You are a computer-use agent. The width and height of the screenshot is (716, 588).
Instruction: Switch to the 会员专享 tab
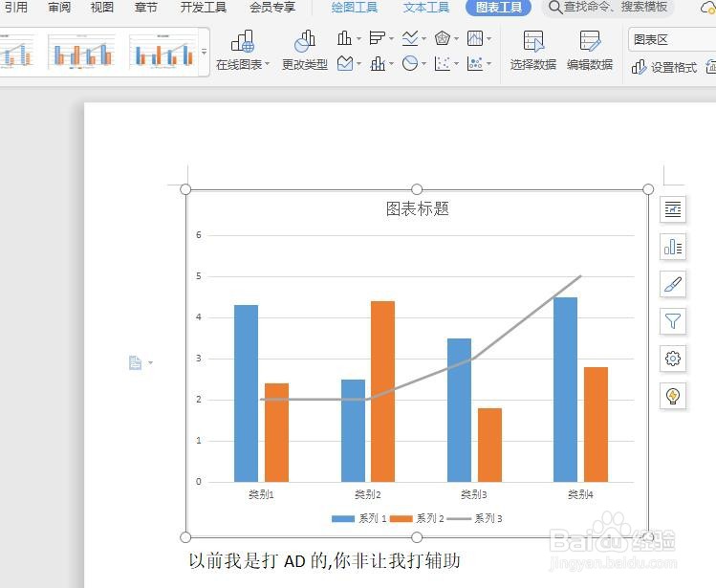click(x=272, y=7)
